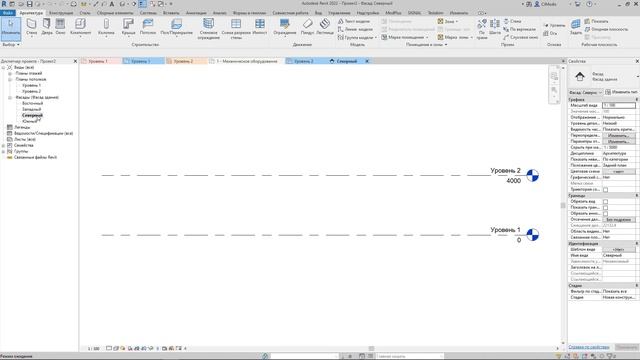Click Линия модели tool
The height and width of the screenshot is (360, 640).
[x=355, y=29]
